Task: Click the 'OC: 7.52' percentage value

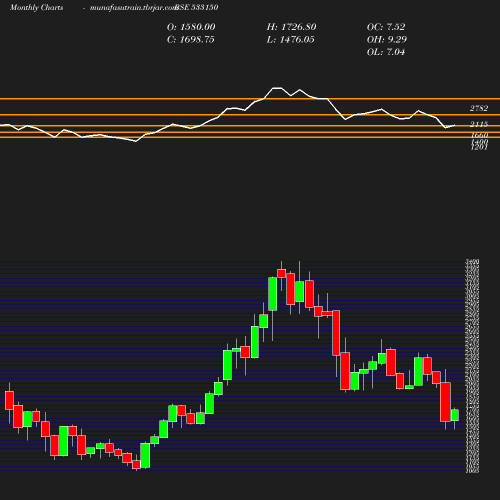Action: (386, 27)
